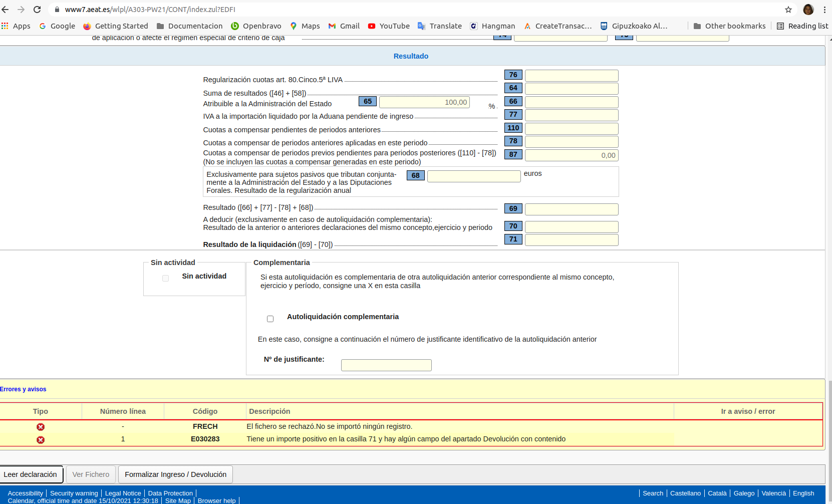The width and height of the screenshot is (832, 504).
Task: Switch language to English link
Action: (803, 493)
